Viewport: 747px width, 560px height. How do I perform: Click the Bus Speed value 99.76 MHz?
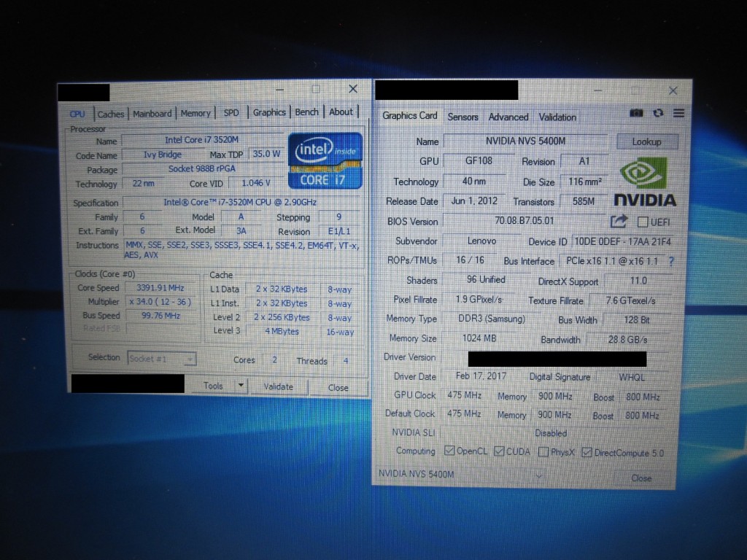point(160,316)
